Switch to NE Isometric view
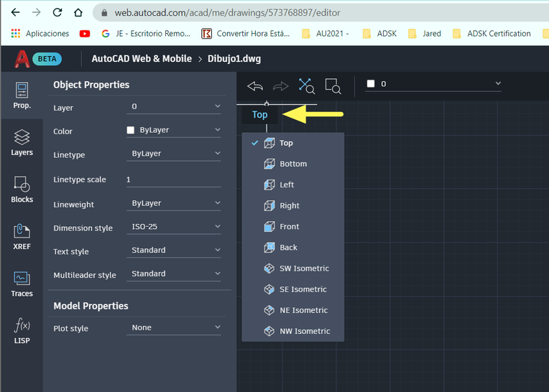The height and width of the screenshot is (392, 549). [293, 310]
